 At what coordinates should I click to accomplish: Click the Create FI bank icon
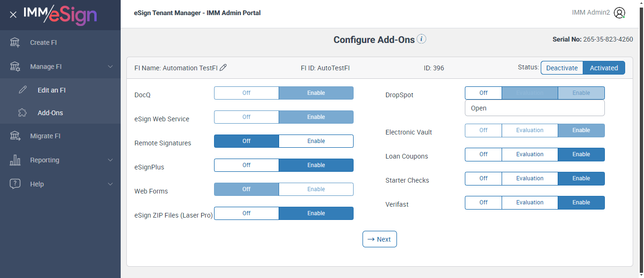[x=15, y=42]
